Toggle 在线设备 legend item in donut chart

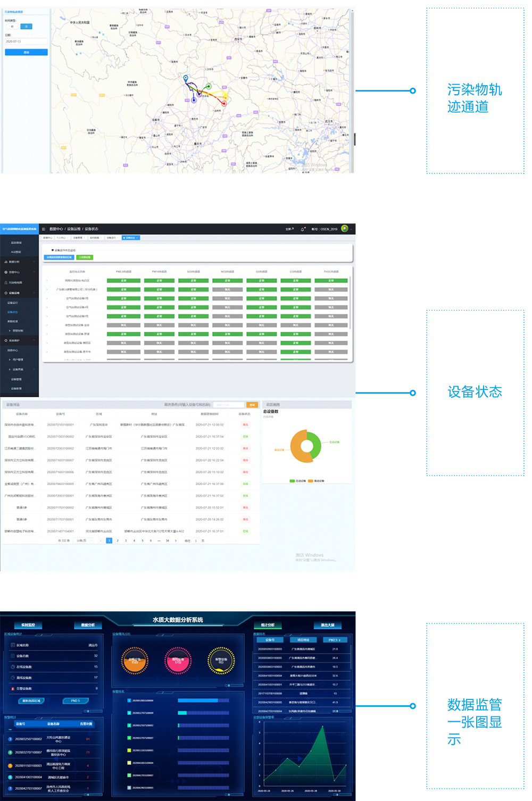click(x=298, y=481)
